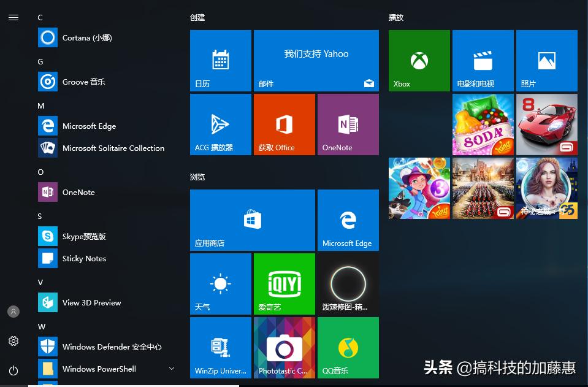Launch the Xbox tile
The image size is (588, 387).
(x=419, y=60)
